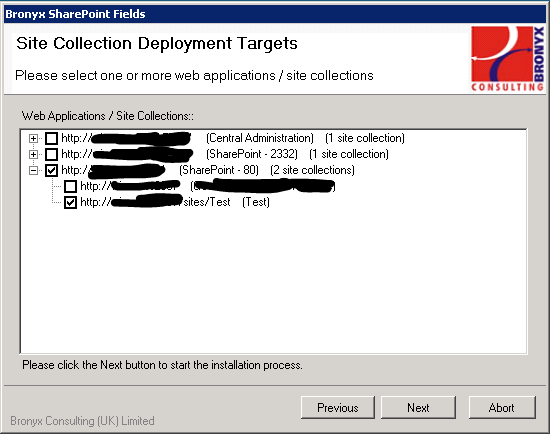Click the "Web Applications / Site Collections::" label
Viewport: 550px width, 434px height.
108,116
